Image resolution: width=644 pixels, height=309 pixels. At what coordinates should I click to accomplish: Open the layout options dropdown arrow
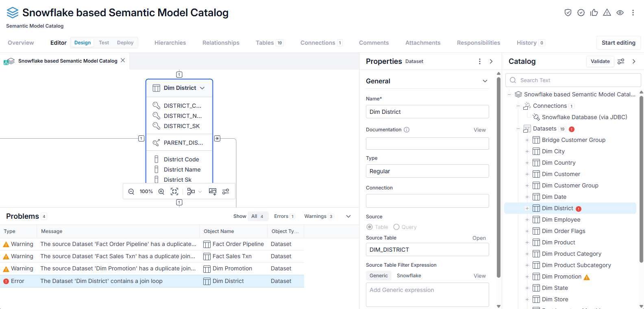point(200,191)
